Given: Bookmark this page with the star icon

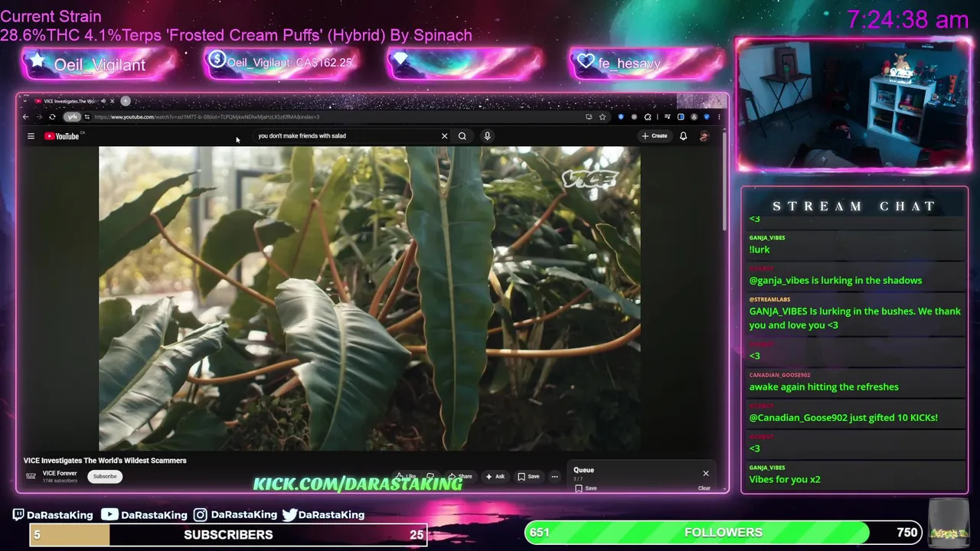Looking at the screenshot, I should click(x=603, y=117).
